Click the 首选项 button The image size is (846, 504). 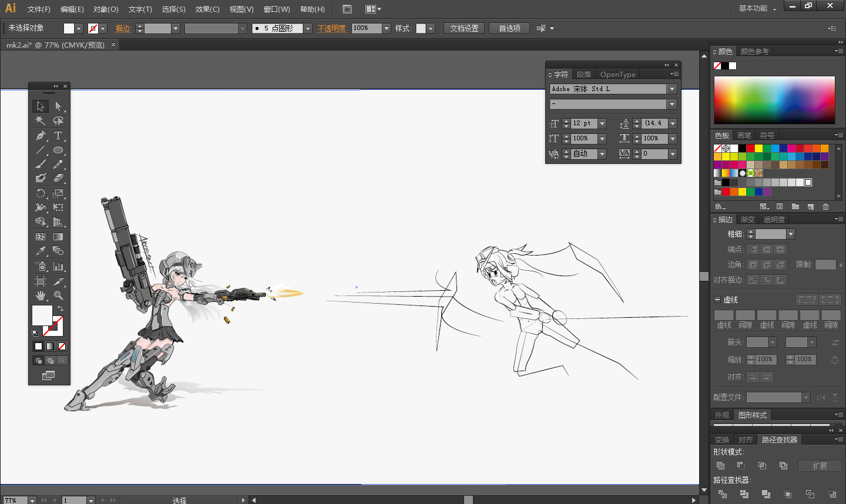pos(509,28)
